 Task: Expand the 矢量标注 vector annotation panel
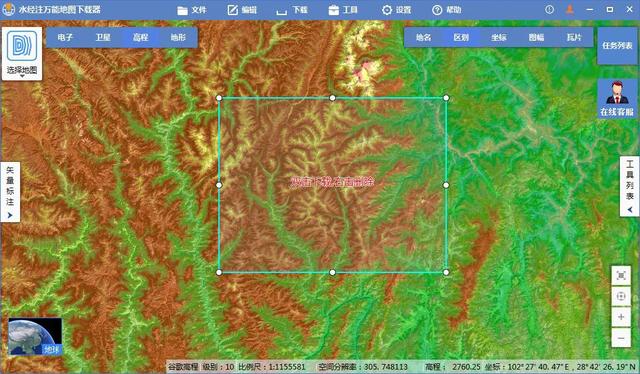10,192
